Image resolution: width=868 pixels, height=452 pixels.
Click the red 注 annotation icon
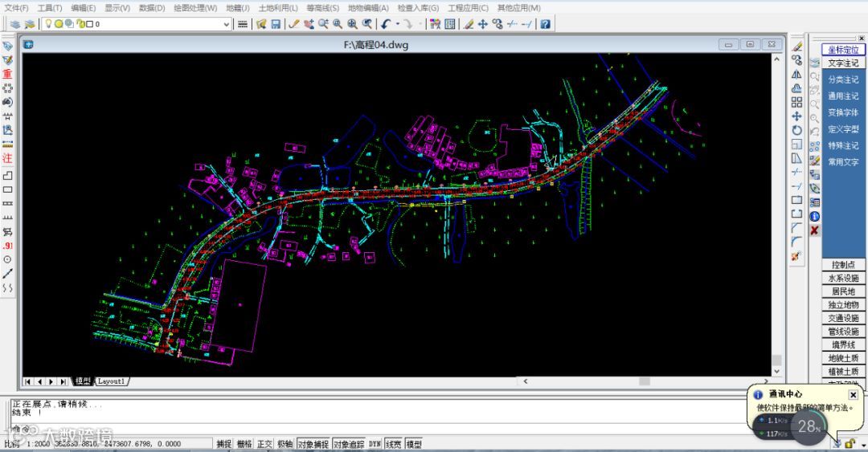pos(7,158)
